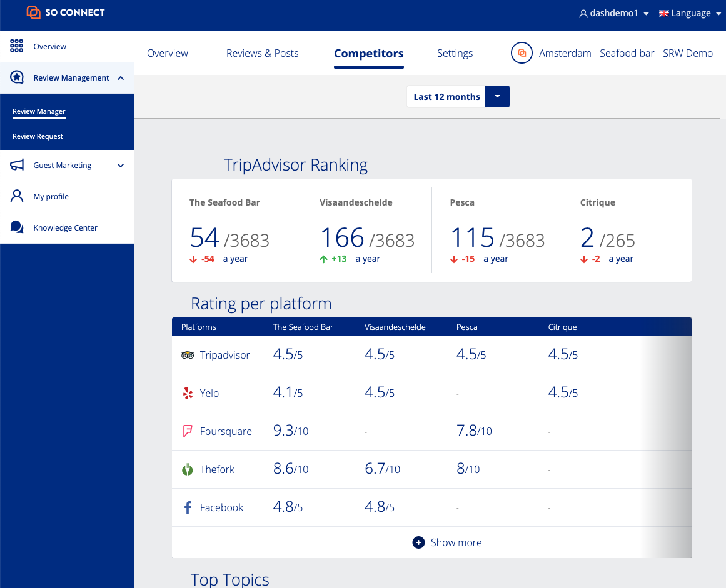Click Amsterdam - Seafood bar - SRW Demo location
726x588 pixels.
[x=625, y=53]
